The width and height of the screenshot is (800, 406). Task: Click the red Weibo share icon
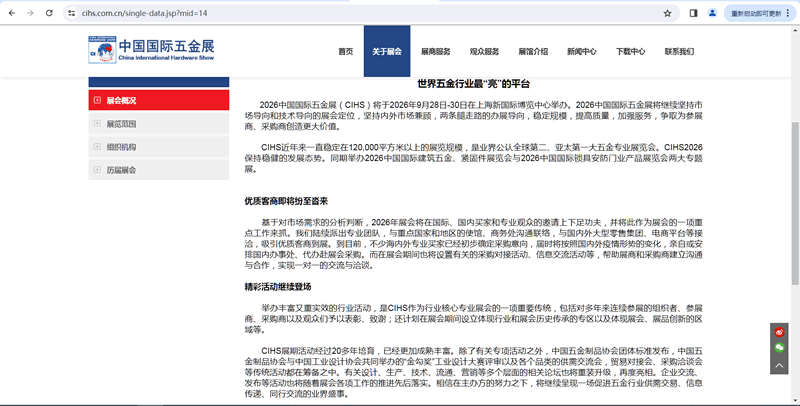pyautogui.click(x=779, y=331)
